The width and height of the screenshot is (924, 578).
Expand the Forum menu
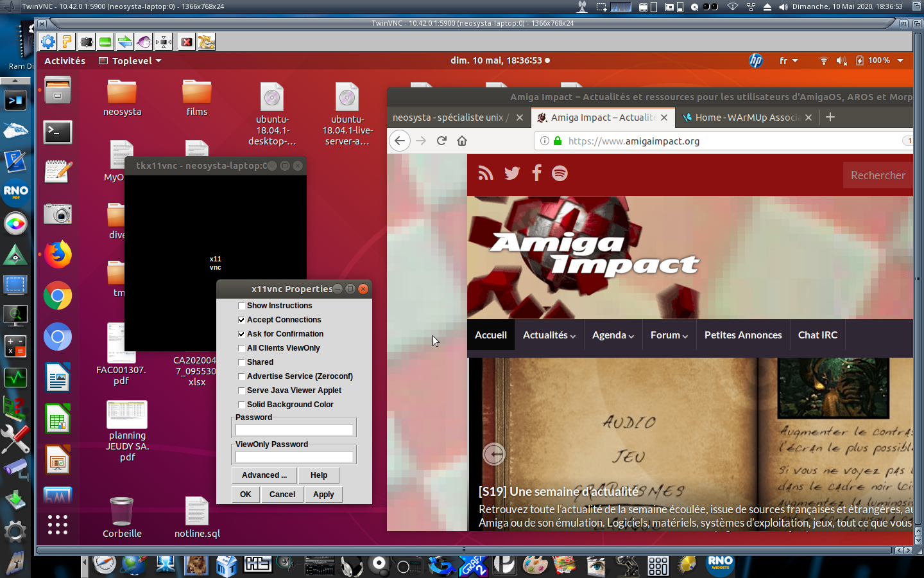pos(669,335)
